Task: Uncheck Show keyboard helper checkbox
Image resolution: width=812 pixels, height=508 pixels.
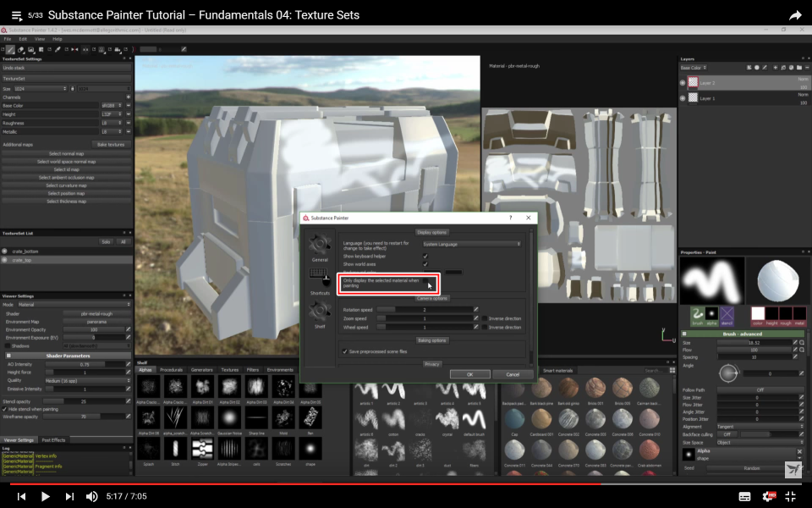Action: point(425,256)
